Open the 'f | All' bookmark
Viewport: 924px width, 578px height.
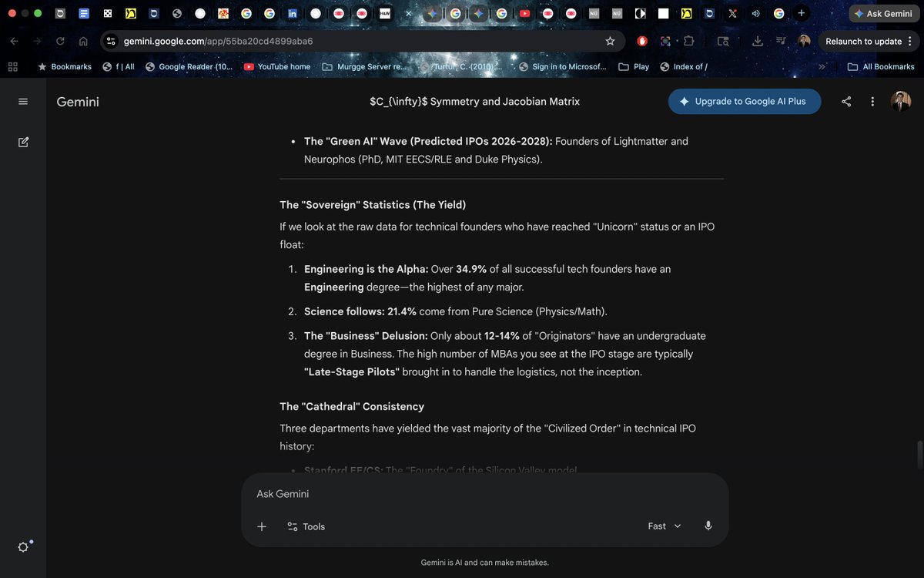point(119,67)
